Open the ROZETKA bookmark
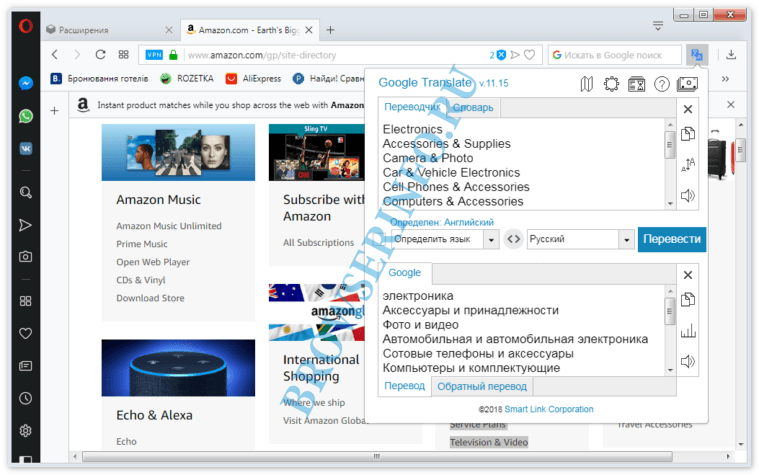 187,78
